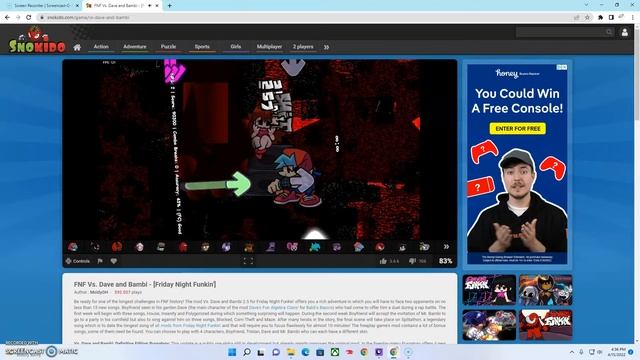This screenshot has height=360, width=640.
Task: Select third related game icon in strip
Action: 117,247
